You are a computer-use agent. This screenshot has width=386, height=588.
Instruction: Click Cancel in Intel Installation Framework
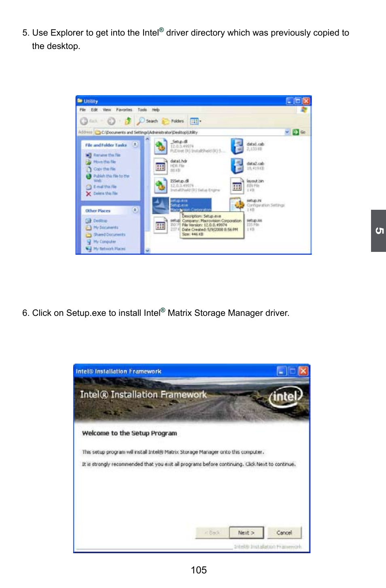[284, 533]
